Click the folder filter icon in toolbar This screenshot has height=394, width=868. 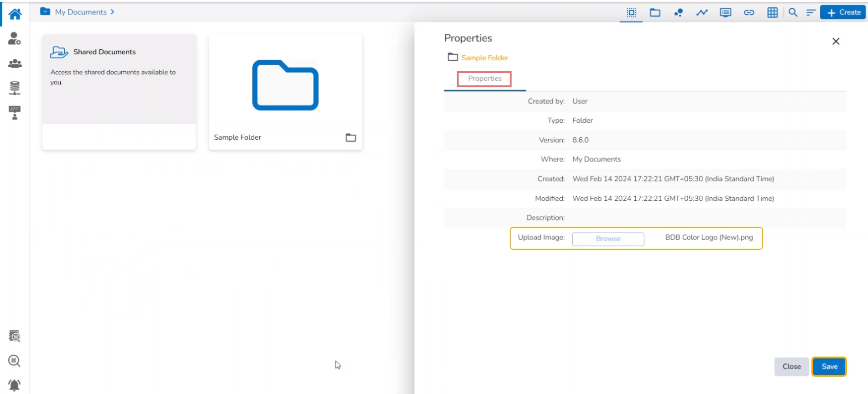tap(655, 12)
